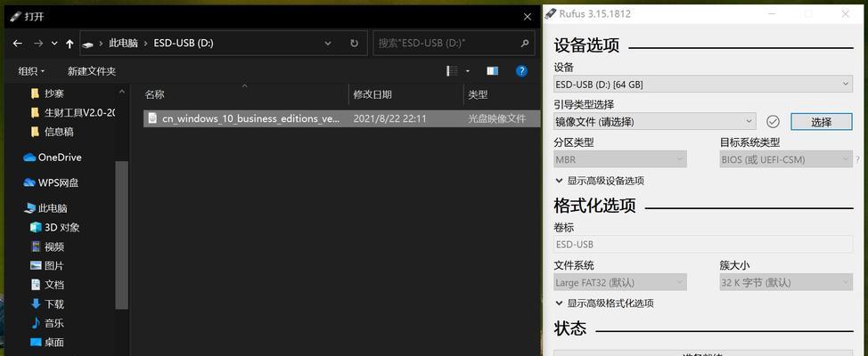
Task: Toggle the preview pane icon
Action: pyautogui.click(x=492, y=71)
